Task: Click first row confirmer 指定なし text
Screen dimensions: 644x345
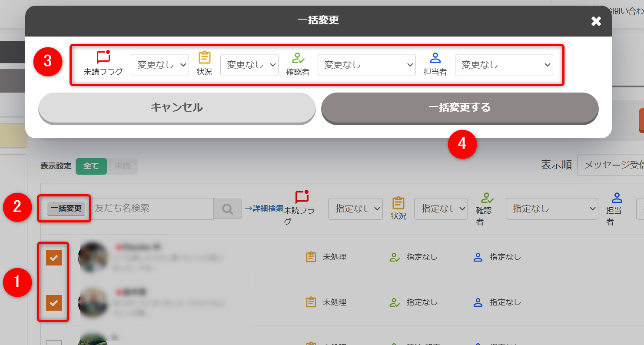Action: 422,257
